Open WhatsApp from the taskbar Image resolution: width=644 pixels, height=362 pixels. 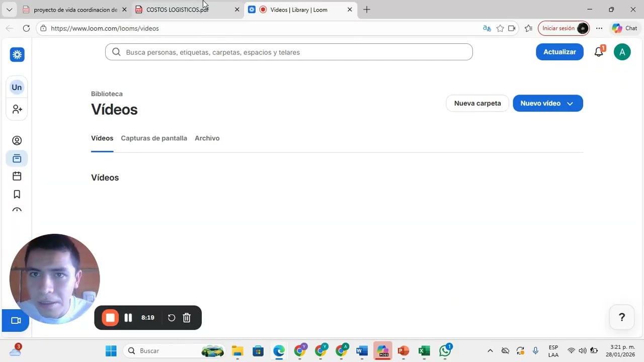pos(445,350)
